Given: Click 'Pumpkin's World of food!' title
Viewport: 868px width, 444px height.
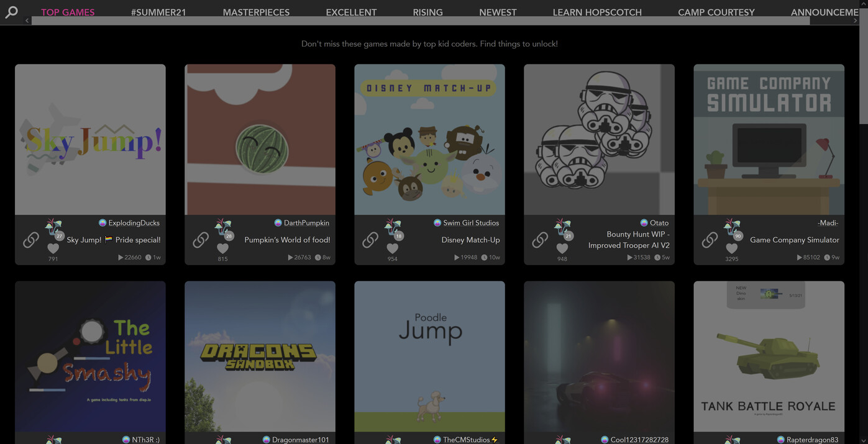Looking at the screenshot, I should coord(287,240).
